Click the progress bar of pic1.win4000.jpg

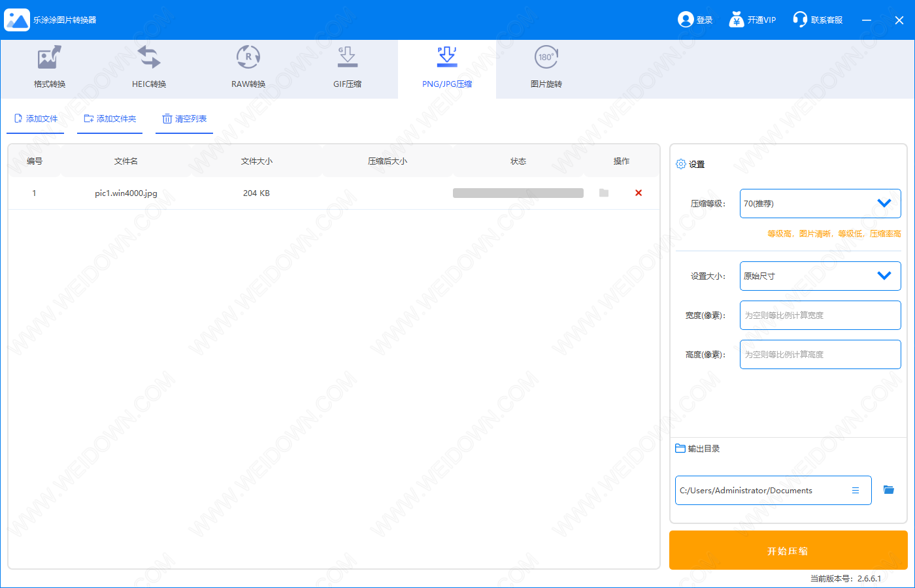tap(518, 193)
